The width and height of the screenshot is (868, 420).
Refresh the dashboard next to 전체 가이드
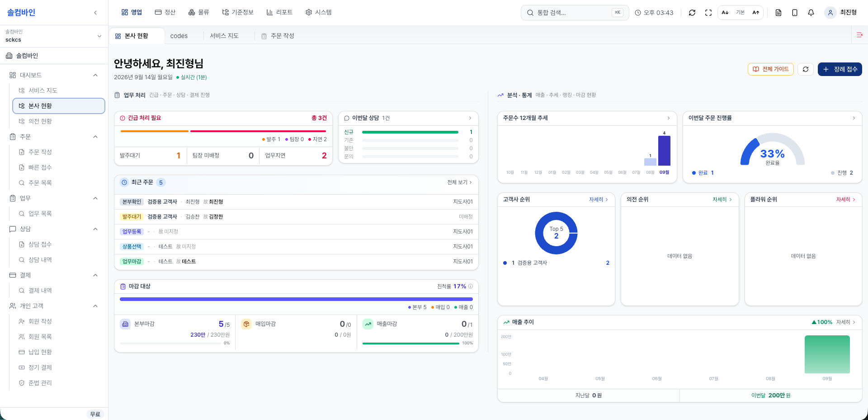point(806,69)
